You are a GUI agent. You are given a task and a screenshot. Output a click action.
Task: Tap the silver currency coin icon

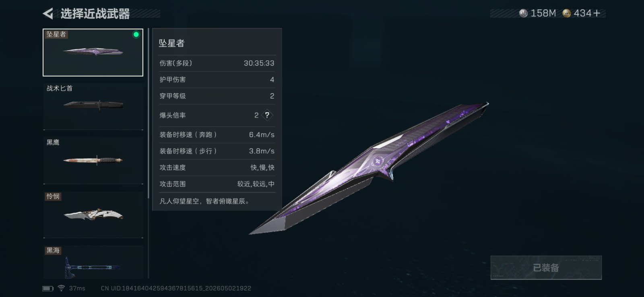click(x=523, y=13)
